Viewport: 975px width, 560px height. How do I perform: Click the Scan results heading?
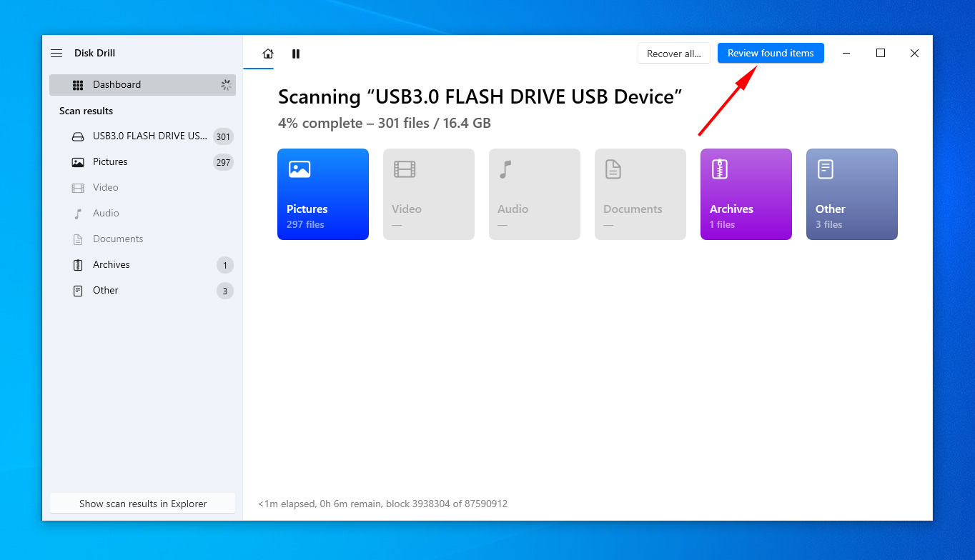click(x=86, y=111)
